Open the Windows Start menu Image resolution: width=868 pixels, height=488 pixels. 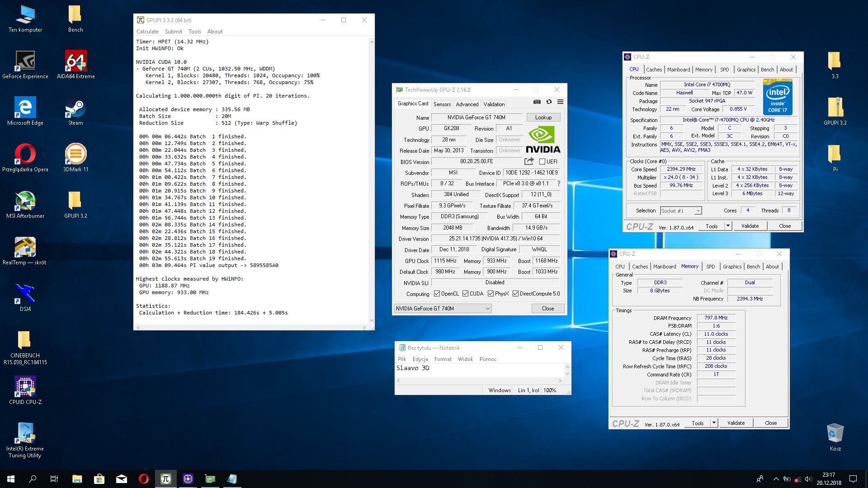tap(11, 479)
